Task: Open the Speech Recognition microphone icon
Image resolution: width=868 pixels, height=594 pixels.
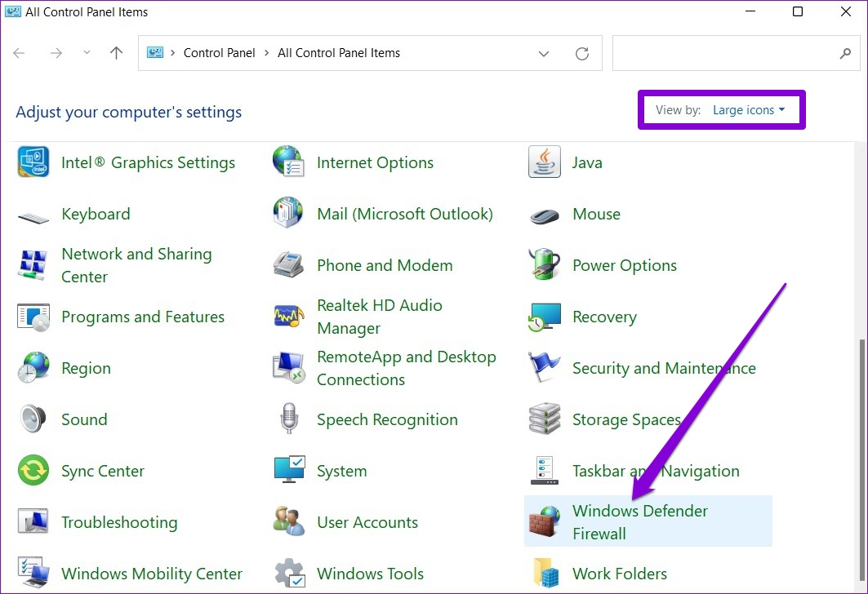Action: (288, 419)
